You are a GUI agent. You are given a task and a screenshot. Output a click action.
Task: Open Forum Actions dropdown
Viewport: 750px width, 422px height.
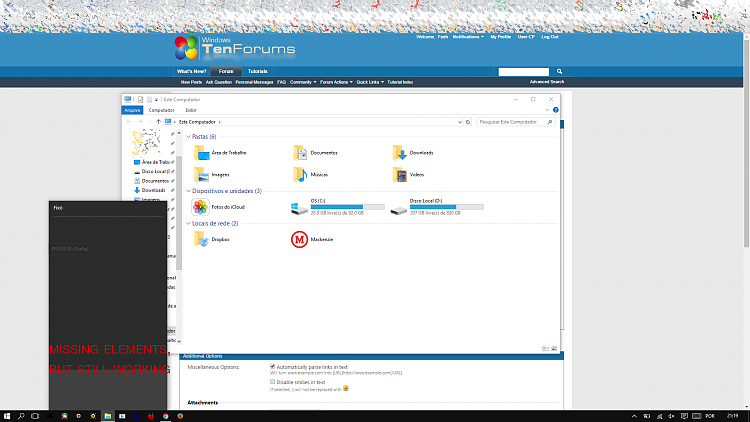[336, 82]
